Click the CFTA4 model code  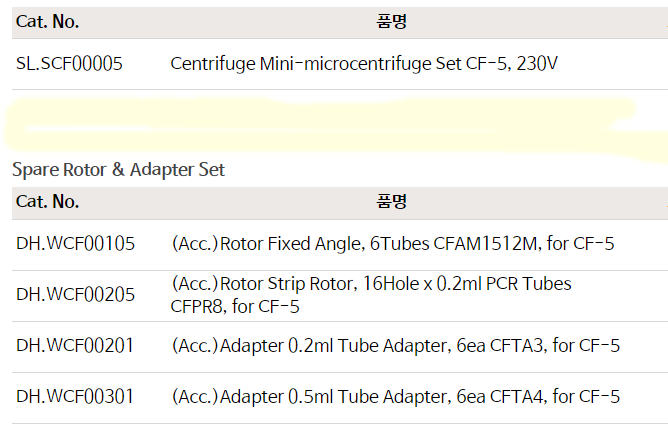click(517, 397)
